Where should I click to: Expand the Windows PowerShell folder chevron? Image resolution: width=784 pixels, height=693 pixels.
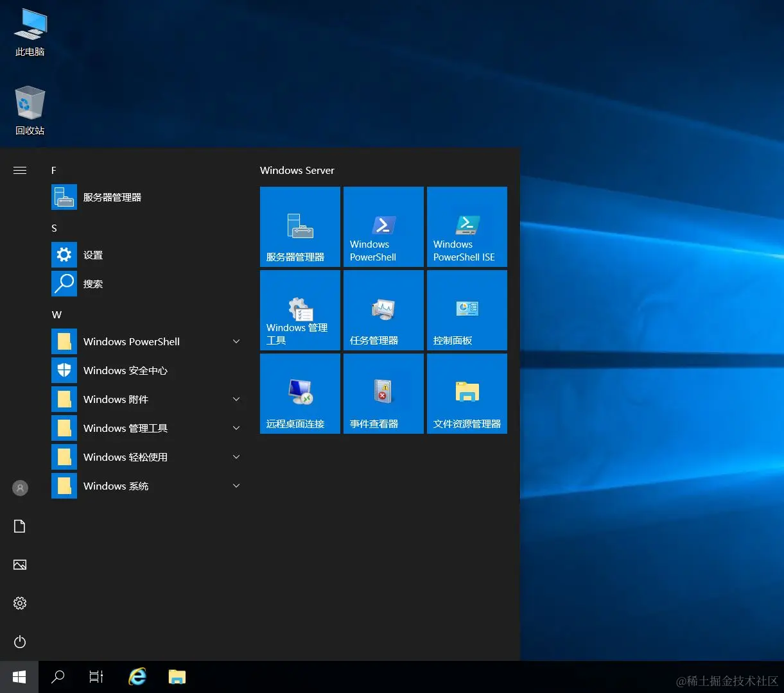click(236, 341)
